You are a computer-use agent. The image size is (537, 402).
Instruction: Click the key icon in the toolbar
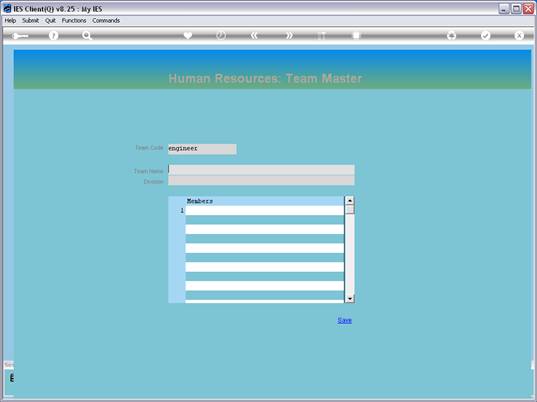click(x=20, y=36)
